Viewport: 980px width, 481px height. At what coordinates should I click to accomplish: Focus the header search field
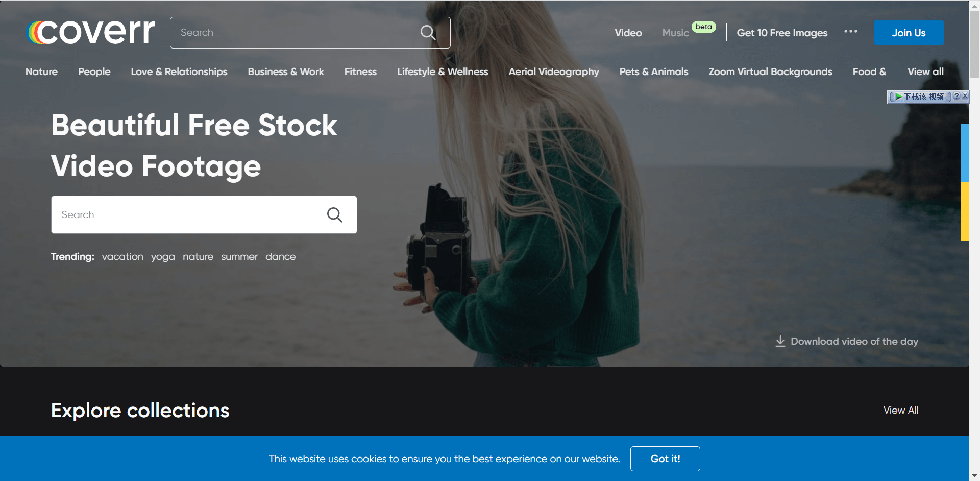(310, 33)
